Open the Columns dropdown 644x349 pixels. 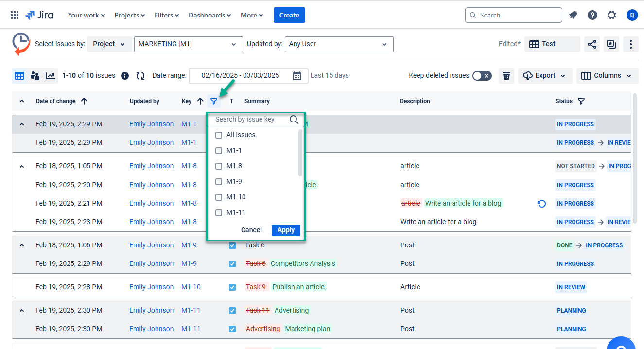pos(607,76)
